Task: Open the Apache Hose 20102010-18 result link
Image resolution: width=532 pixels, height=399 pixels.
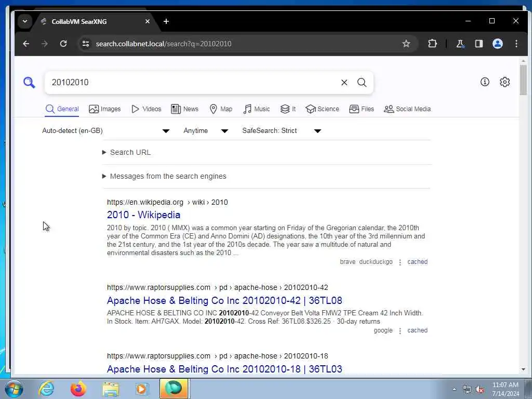Action: tap(224, 369)
